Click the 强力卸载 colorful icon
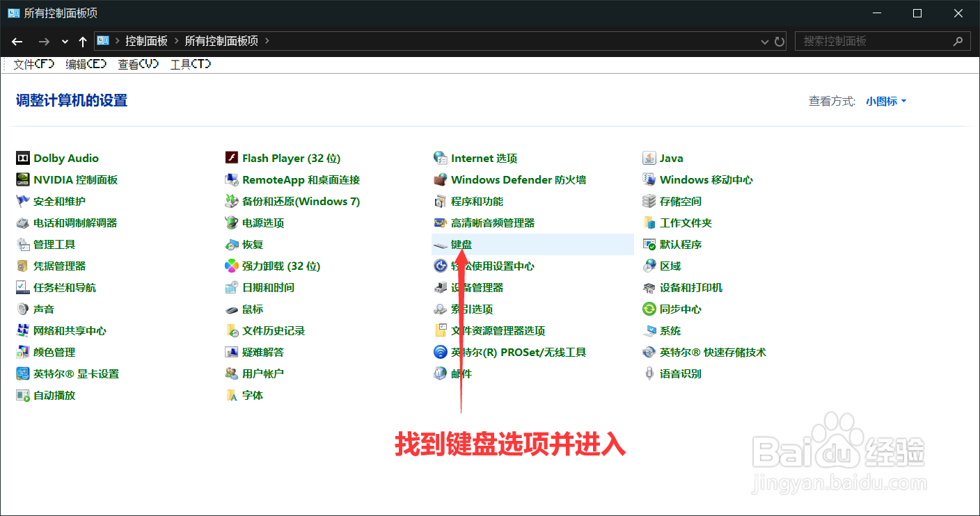This screenshot has width=980, height=516. (x=232, y=266)
